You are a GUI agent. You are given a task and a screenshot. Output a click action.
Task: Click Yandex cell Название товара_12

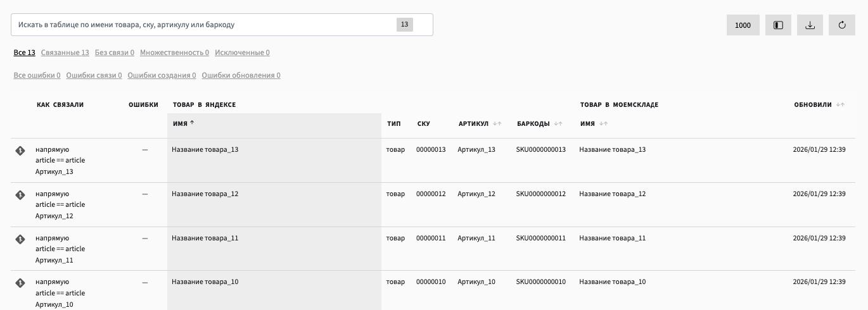pyautogui.click(x=205, y=194)
